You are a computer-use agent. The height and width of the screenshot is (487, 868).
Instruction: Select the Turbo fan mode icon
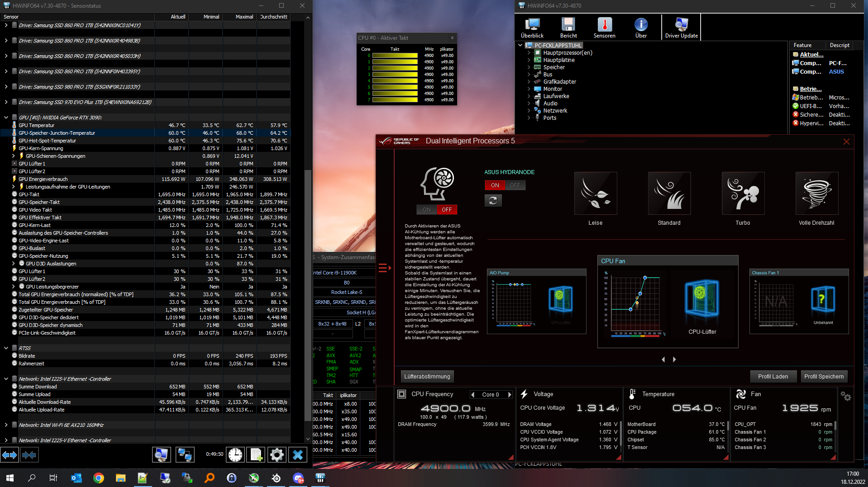(x=743, y=193)
